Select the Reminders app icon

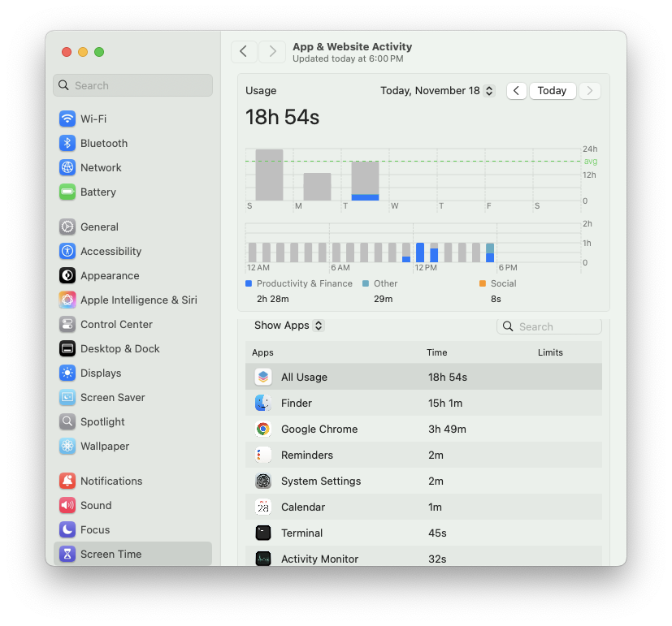263,455
